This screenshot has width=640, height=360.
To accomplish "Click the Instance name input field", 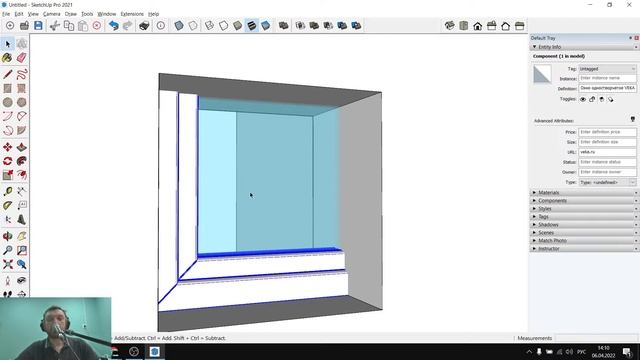I will (607, 78).
